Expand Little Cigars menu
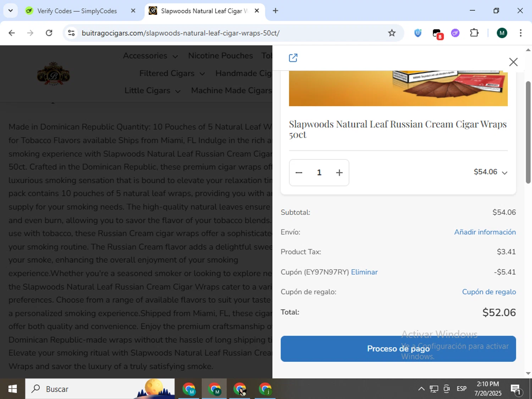532x399 pixels. [153, 91]
